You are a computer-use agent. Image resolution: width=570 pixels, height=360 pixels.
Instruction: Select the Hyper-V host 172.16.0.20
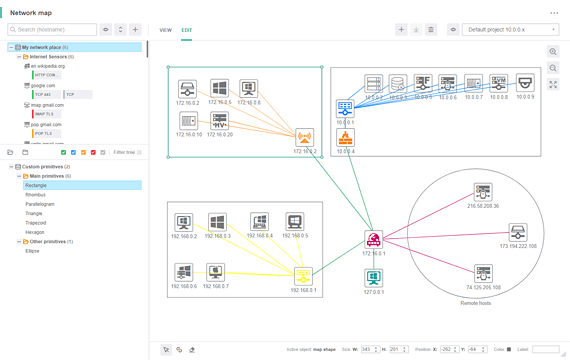click(220, 121)
